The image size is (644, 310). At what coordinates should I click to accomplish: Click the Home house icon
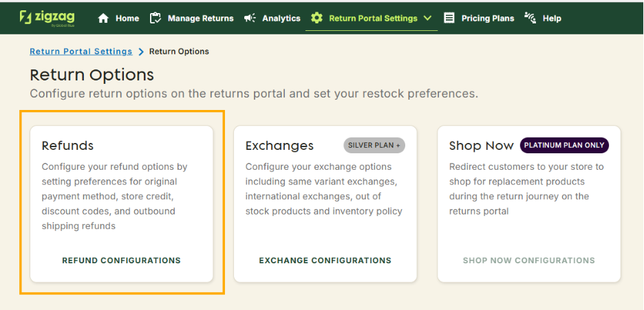click(104, 19)
